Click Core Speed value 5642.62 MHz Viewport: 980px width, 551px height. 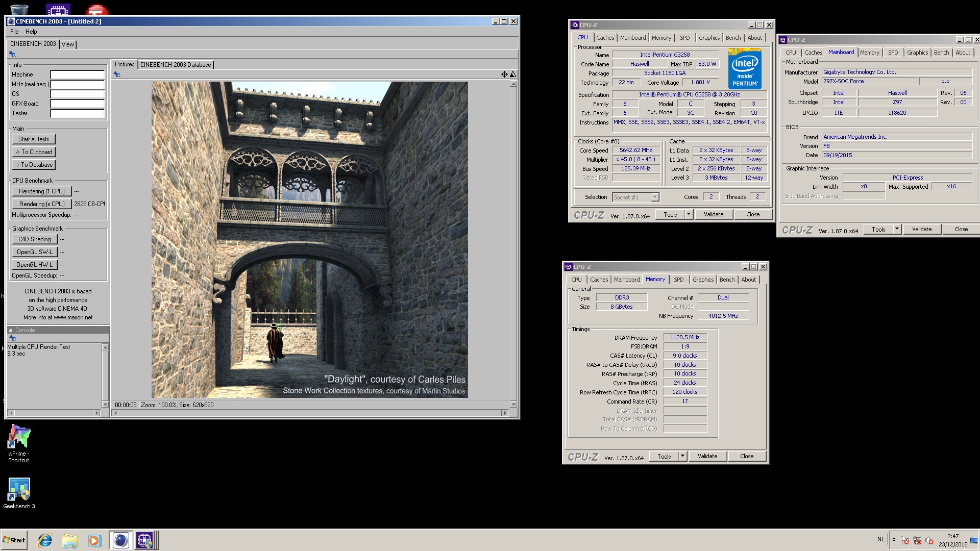636,150
